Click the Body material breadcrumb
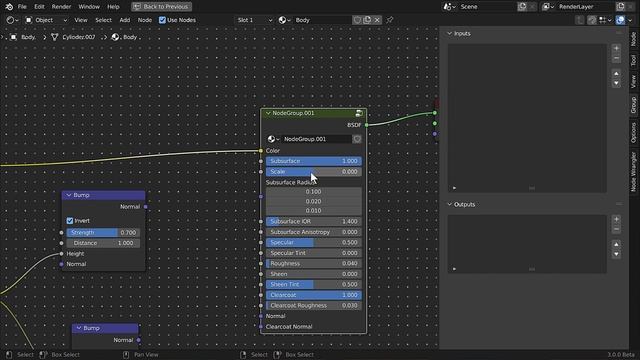The width and height of the screenshot is (640, 360). coord(125,37)
